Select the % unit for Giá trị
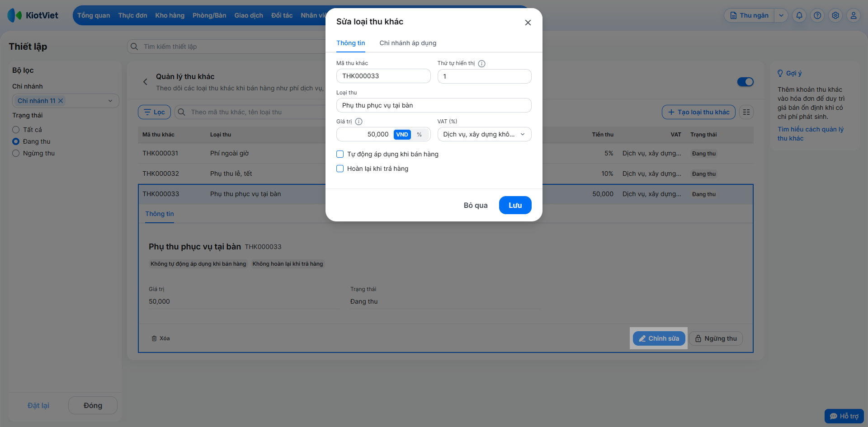This screenshot has height=427, width=868. 420,134
